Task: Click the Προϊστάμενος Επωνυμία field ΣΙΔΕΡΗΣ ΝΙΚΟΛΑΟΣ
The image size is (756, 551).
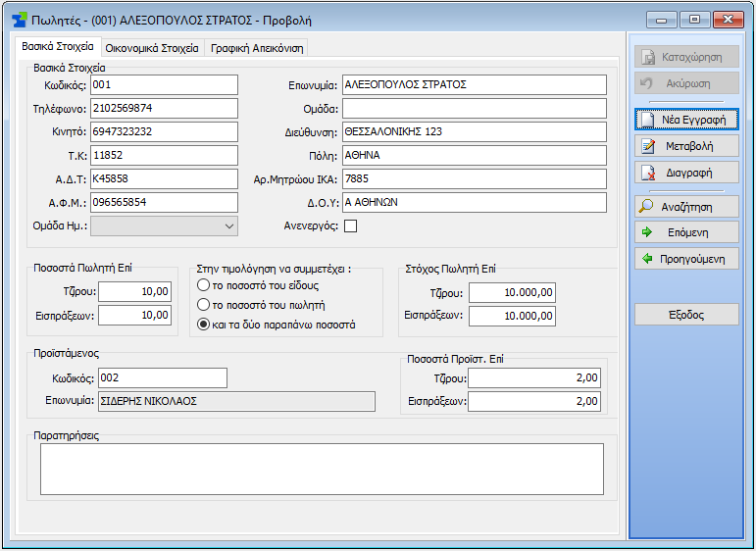Action: 236,402
